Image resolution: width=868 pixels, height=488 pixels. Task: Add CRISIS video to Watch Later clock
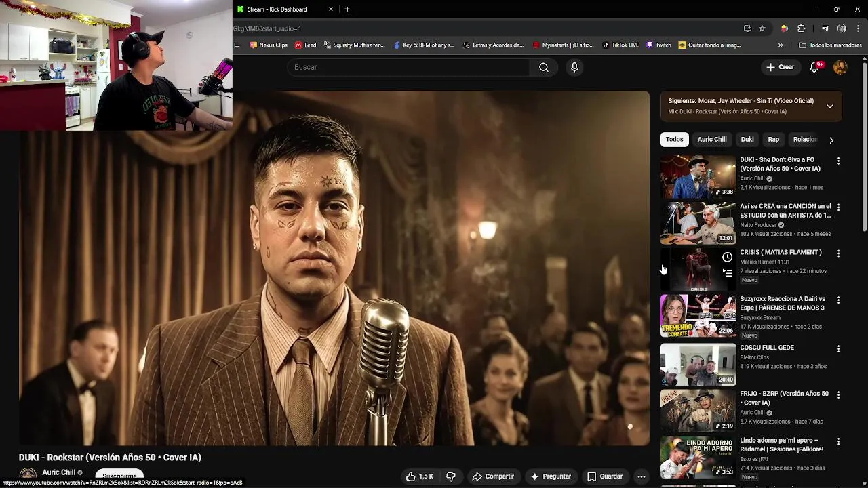[x=727, y=258]
